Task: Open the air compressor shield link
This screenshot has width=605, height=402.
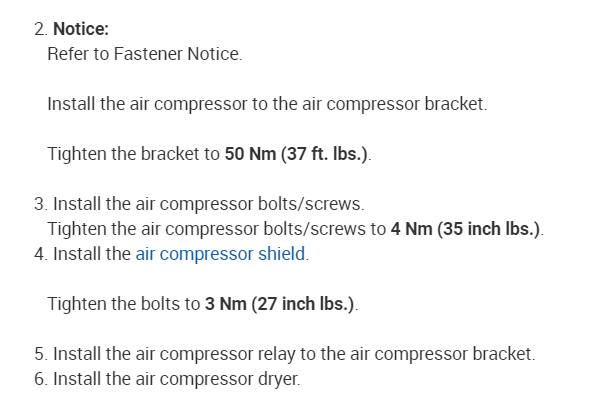Action: coord(221,253)
